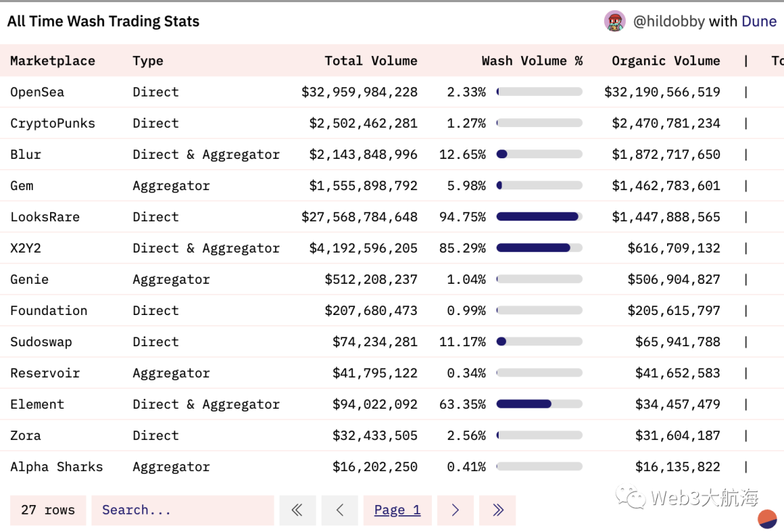Click Alpha Sharks total volume $16,202,250
This screenshot has width=784, height=532.
(x=375, y=467)
